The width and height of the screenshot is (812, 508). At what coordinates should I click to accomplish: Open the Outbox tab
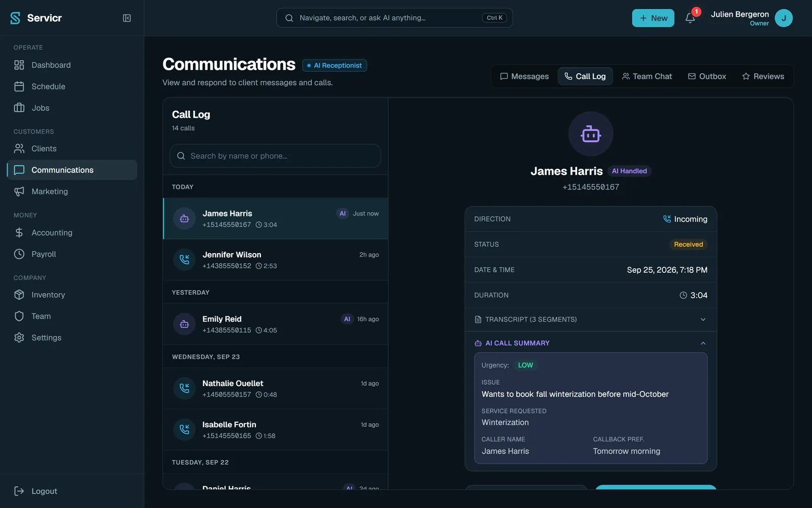[x=707, y=76]
